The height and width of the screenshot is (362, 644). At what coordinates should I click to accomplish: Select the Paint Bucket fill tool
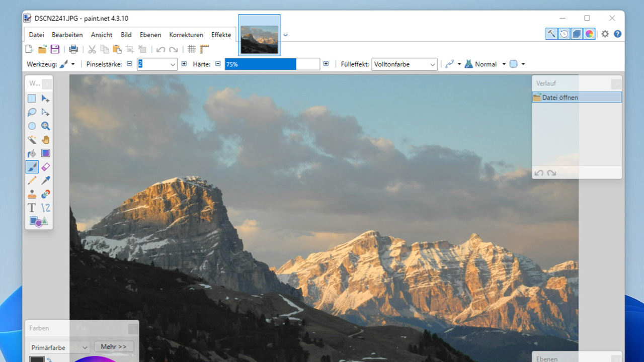(x=32, y=153)
